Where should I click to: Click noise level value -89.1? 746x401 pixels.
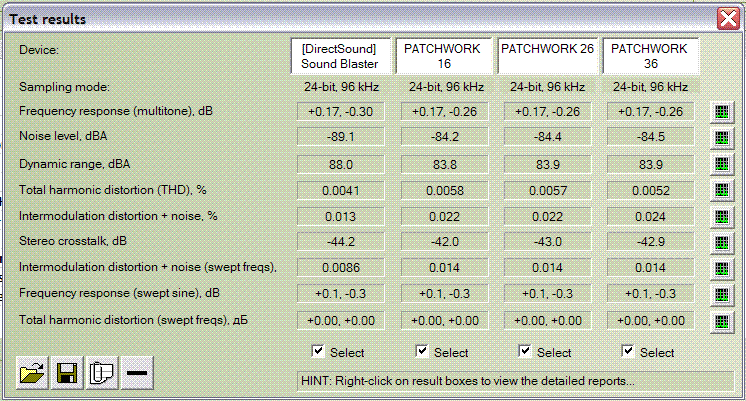[341, 137]
